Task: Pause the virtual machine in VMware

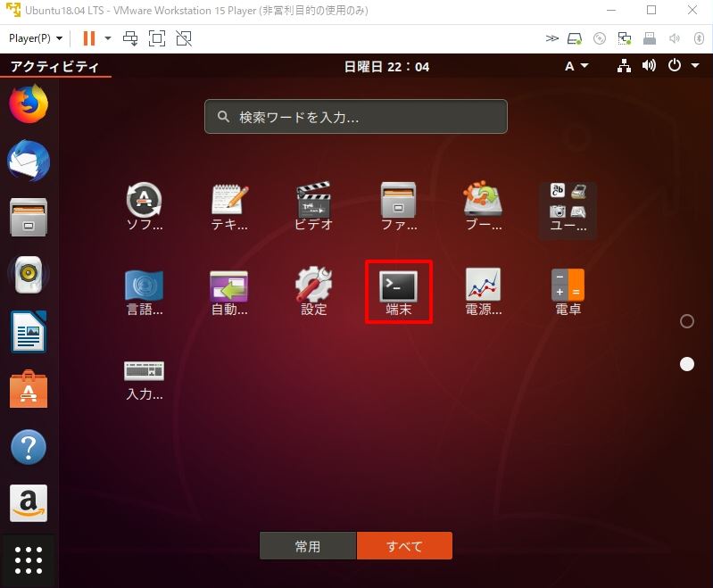Action: [x=89, y=38]
